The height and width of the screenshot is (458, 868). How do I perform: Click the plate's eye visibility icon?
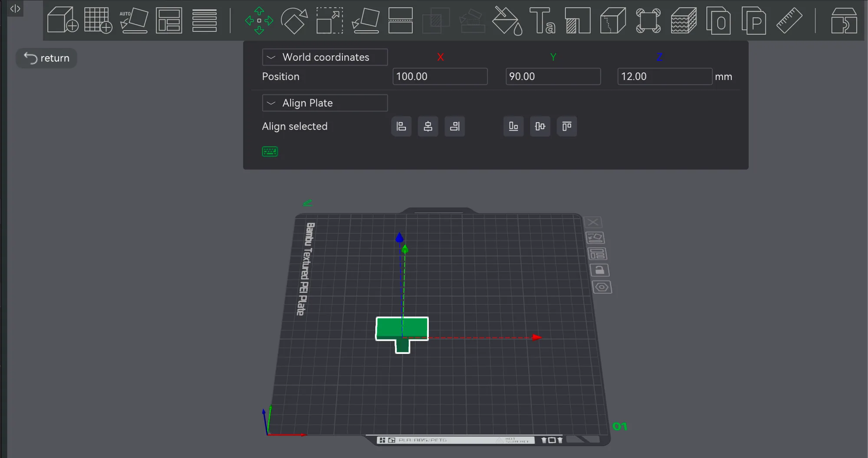602,287
